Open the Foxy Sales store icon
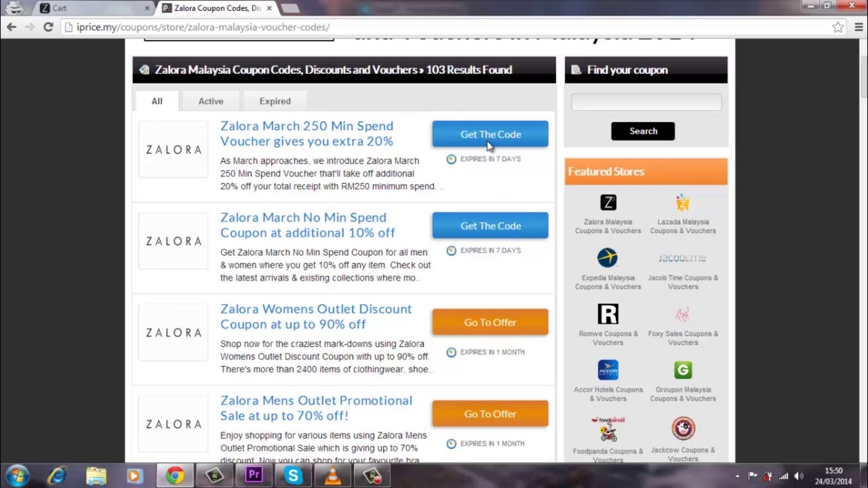The height and width of the screenshot is (488, 868). tap(683, 314)
